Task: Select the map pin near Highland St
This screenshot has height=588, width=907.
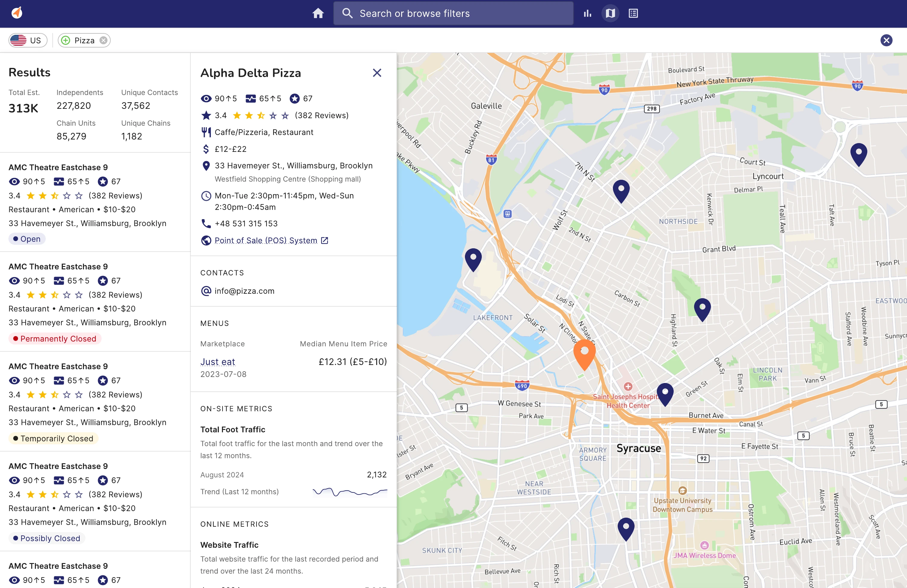Action: (x=702, y=309)
